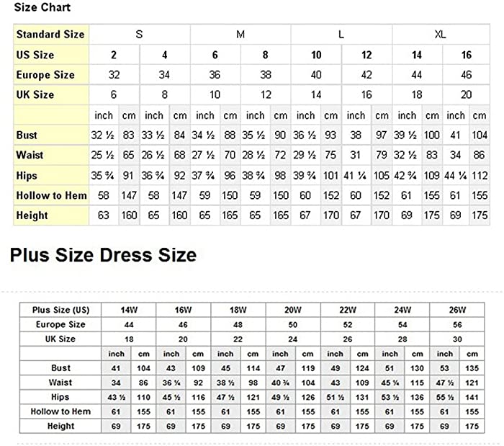Click the XL standard size header cell

click(441, 35)
